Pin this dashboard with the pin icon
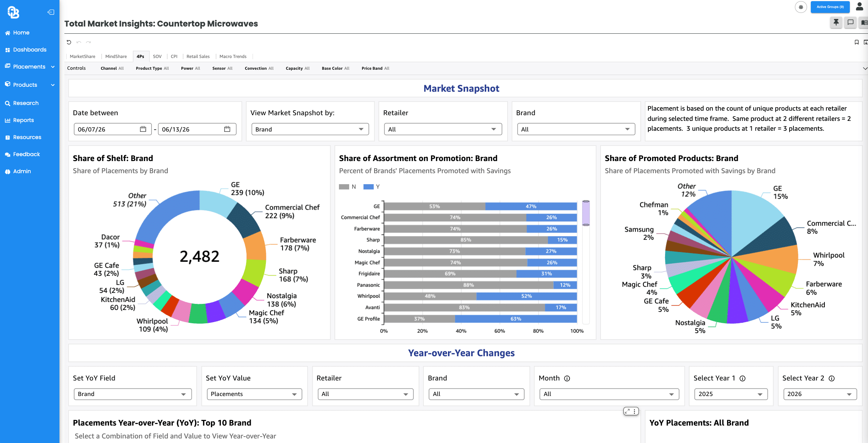 tap(836, 23)
